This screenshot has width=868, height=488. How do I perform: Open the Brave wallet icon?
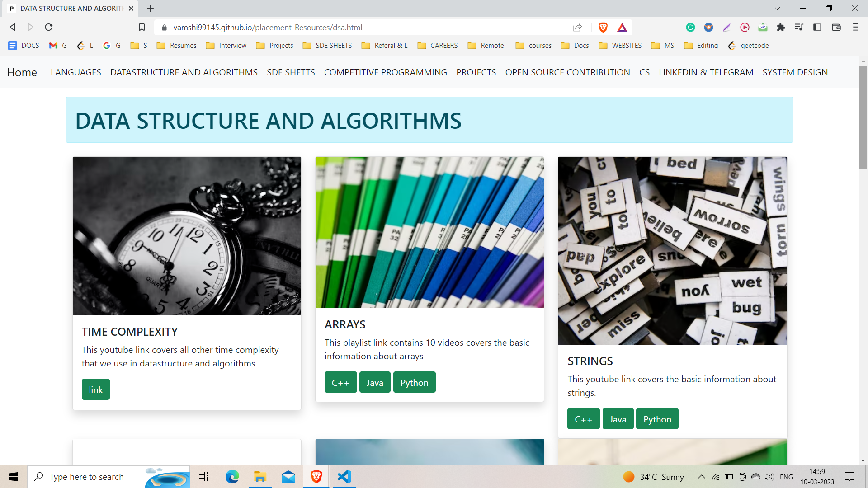pos(836,27)
